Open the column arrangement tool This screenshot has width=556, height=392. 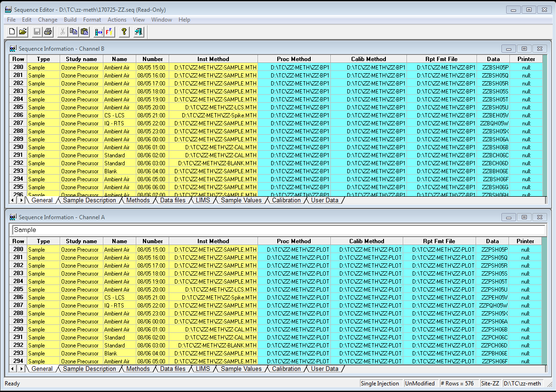[x=99, y=31]
